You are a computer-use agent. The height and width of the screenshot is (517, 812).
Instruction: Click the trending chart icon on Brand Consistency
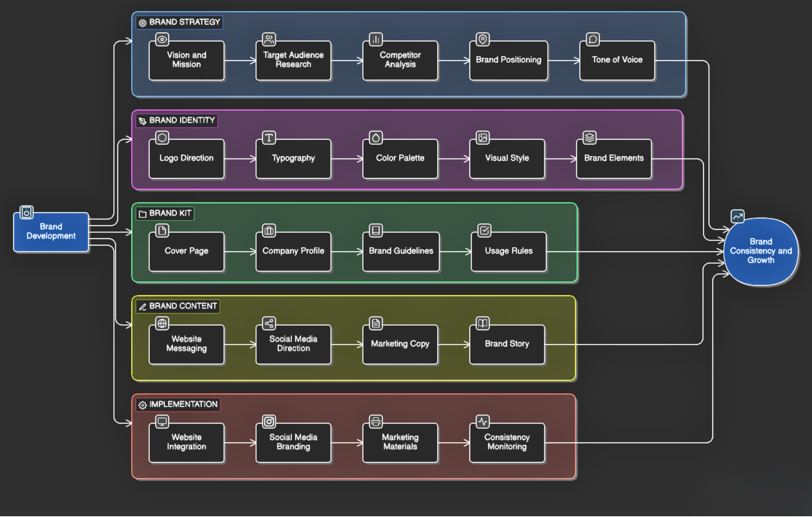point(737,216)
